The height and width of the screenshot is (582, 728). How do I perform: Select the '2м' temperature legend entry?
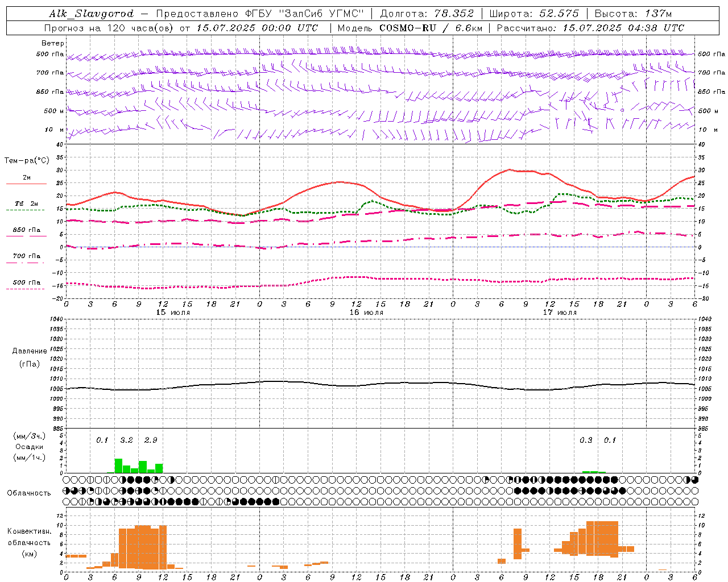click(x=27, y=178)
